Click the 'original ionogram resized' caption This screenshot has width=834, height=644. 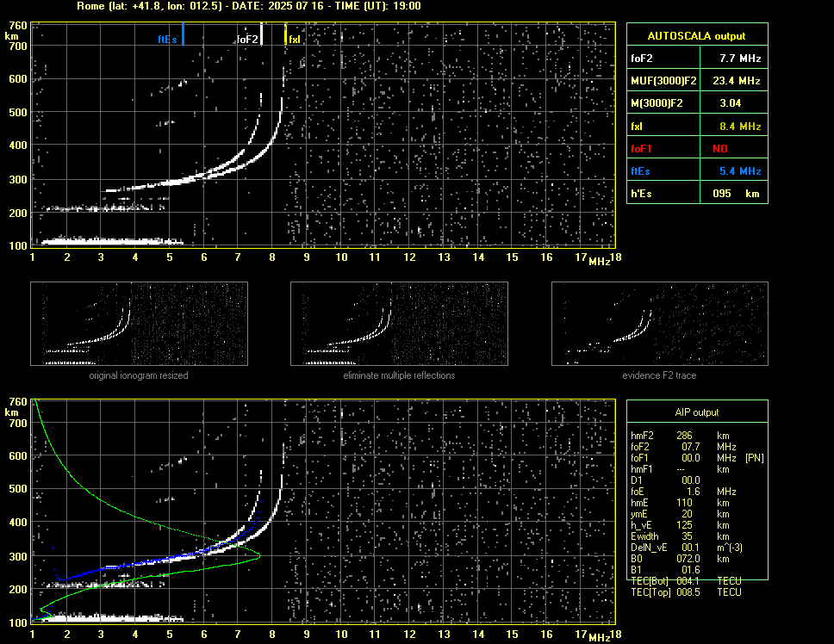(x=139, y=375)
